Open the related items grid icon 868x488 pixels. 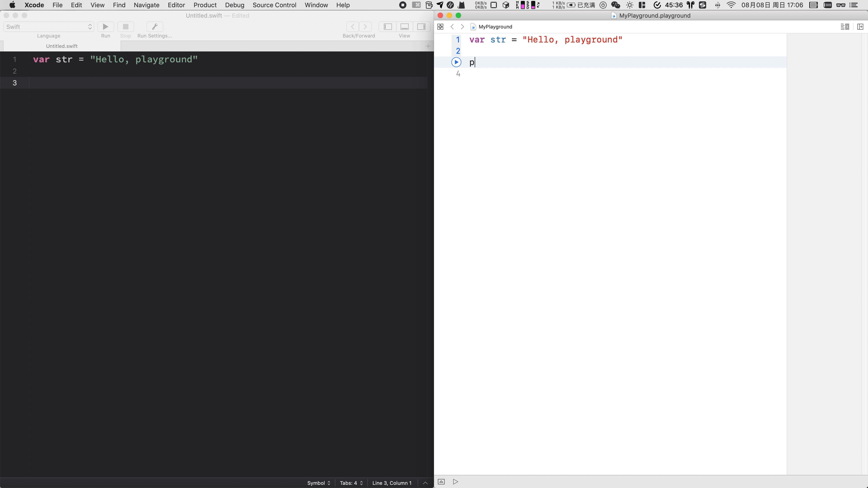pos(440,27)
